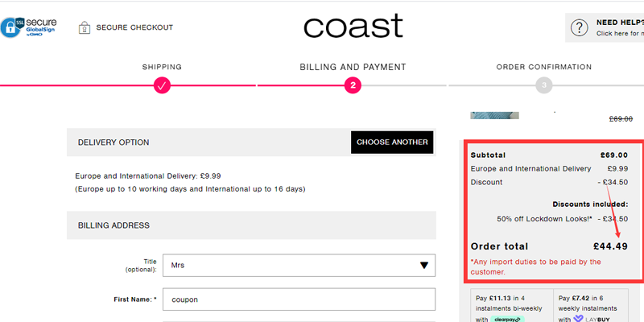Click the Billing and Payment step 2 circle
This screenshot has width=644, height=322.
[x=353, y=85]
